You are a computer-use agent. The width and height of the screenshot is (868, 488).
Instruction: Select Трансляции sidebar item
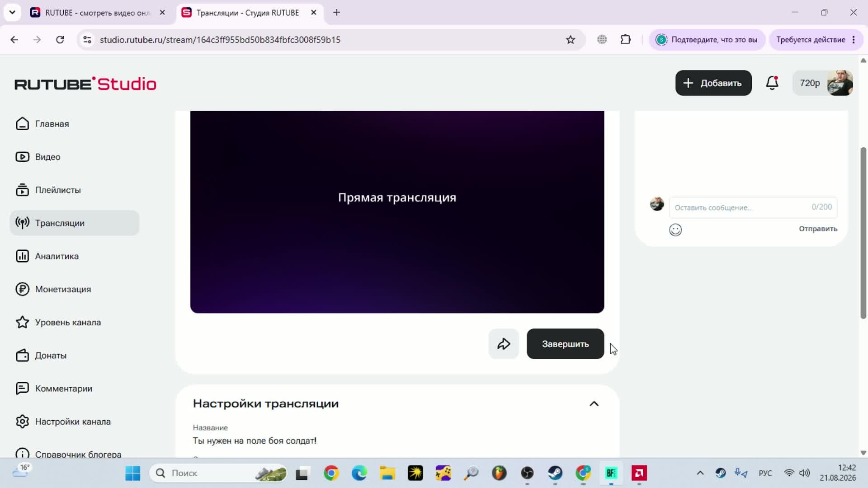(x=75, y=223)
